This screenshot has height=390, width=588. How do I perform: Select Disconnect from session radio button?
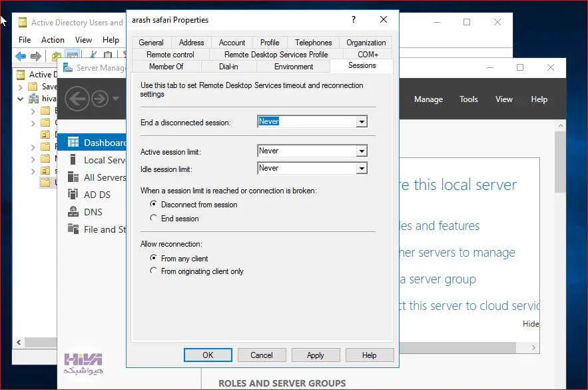153,204
